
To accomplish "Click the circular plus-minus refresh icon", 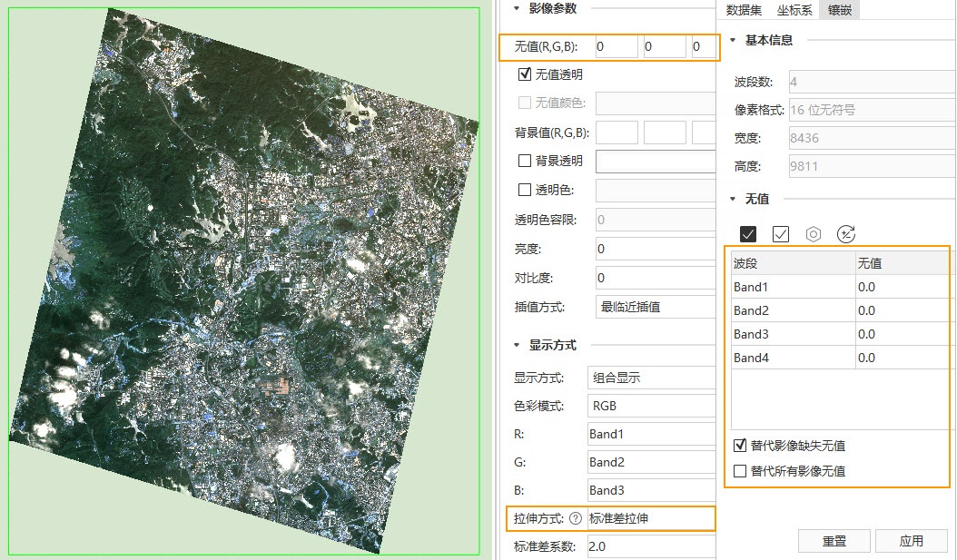I will tap(846, 234).
